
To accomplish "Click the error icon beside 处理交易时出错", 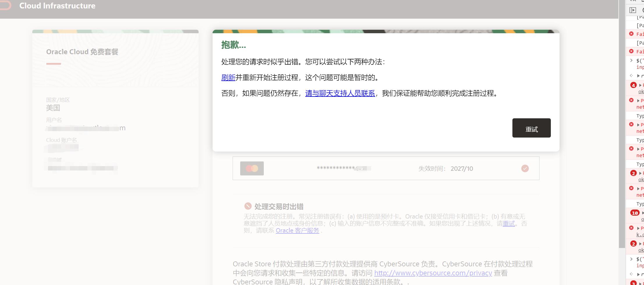I will (x=248, y=206).
